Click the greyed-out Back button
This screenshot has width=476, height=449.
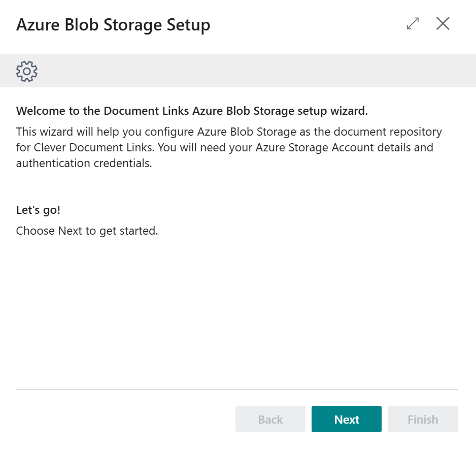click(270, 419)
